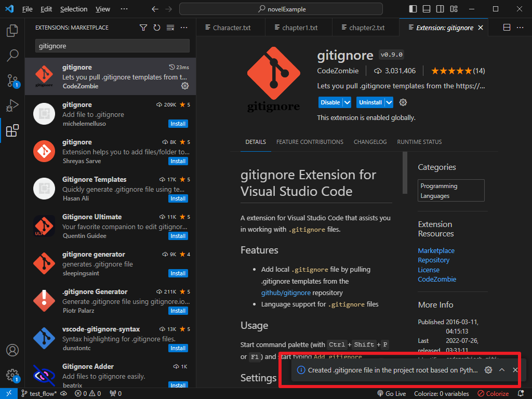This screenshot has height=399, width=532.
Task: Refresh the extensions list
Action: pos(157,28)
